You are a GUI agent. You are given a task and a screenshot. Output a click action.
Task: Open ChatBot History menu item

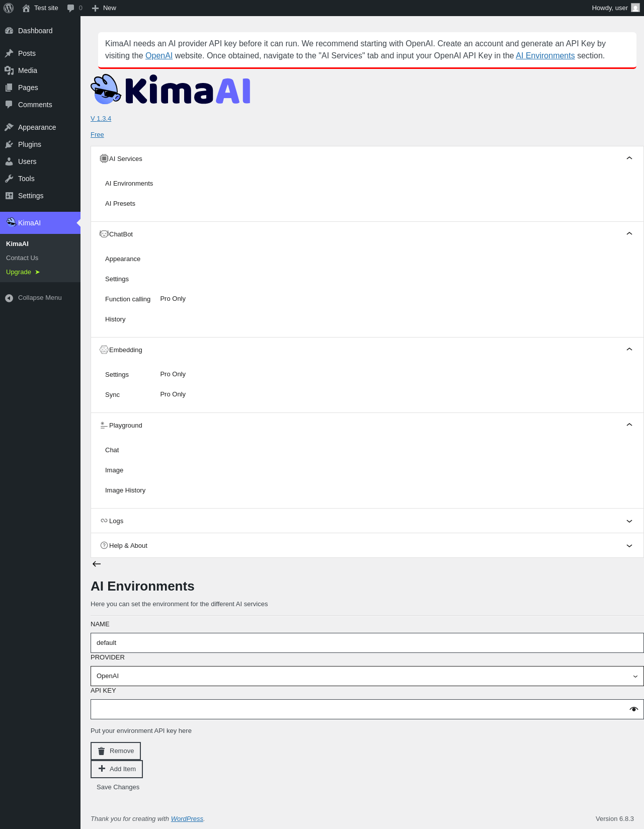115,319
